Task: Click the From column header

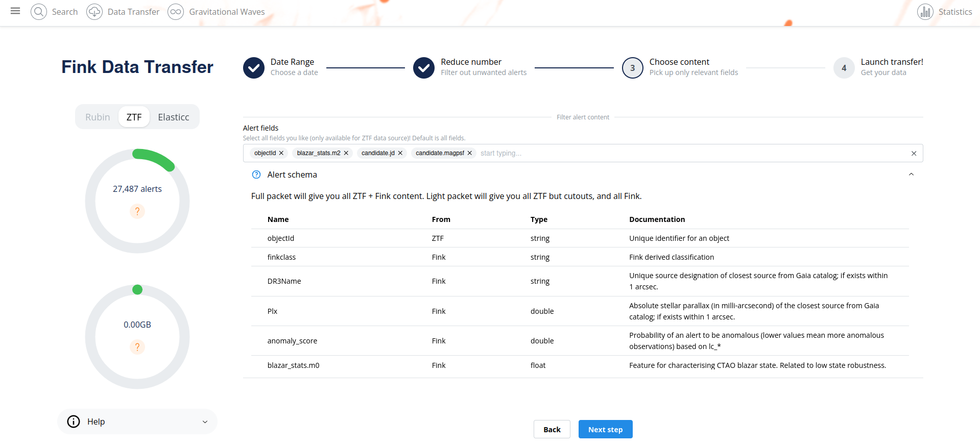Action: [x=441, y=219]
